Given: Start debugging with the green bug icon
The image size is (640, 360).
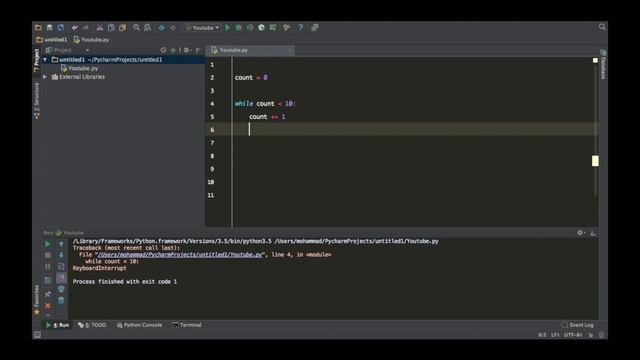Looking at the screenshot, I should click(x=239, y=28).
